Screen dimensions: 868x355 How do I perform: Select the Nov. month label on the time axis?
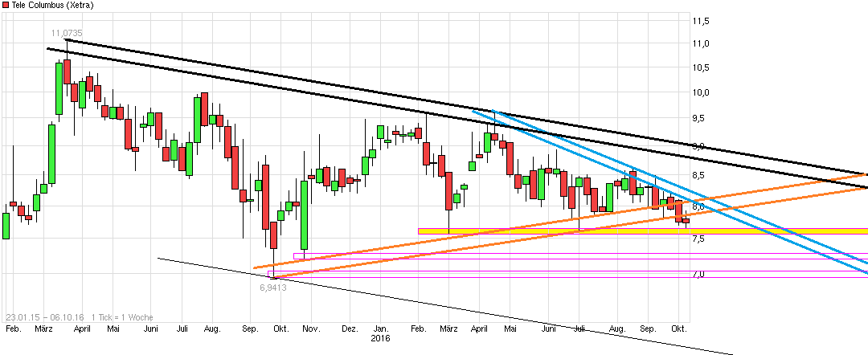311,329
